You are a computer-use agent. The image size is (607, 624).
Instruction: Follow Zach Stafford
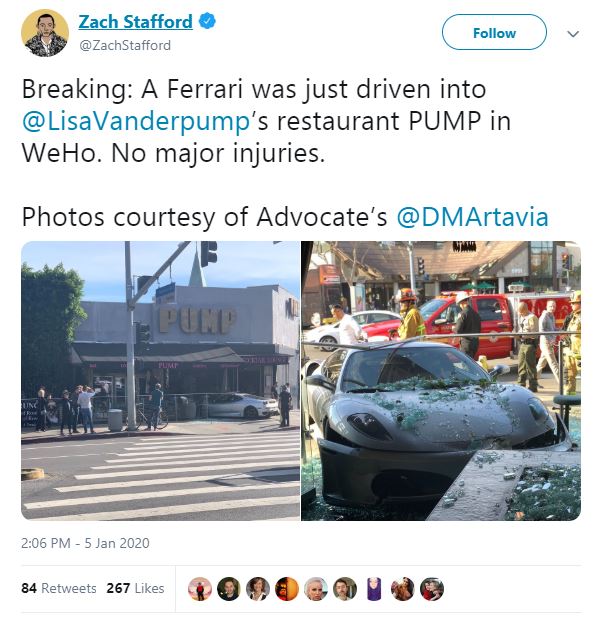coord(494,32)
